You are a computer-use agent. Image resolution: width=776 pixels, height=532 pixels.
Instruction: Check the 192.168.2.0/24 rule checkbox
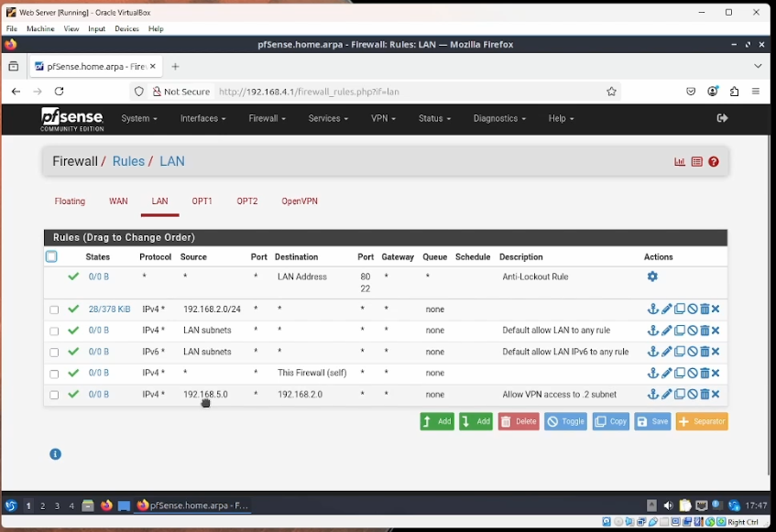point(54,310)
